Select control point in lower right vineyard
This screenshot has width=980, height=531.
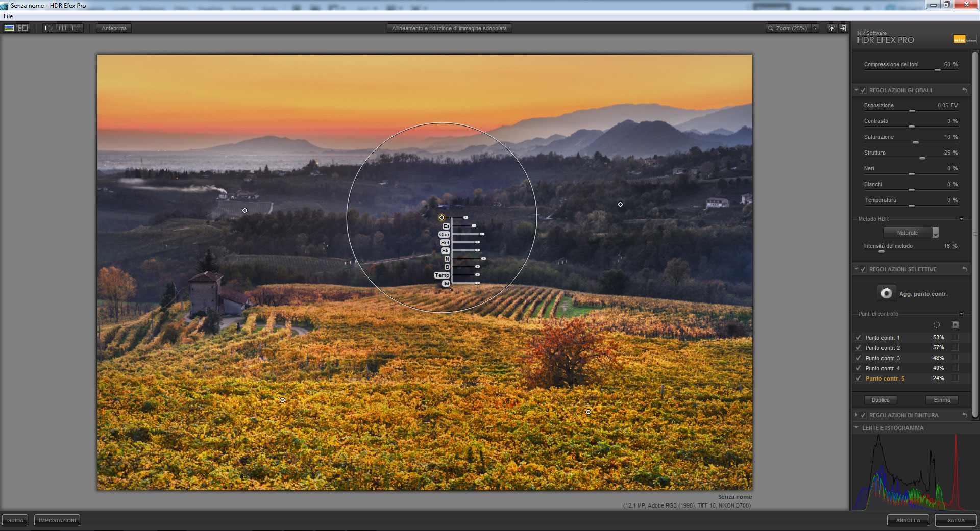pos(588,412)
